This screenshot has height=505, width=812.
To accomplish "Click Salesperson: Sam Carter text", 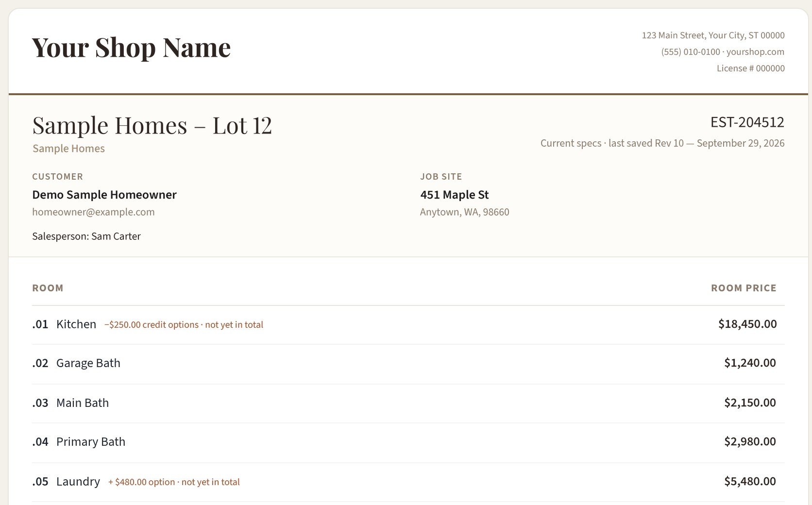I will (86, 236).
